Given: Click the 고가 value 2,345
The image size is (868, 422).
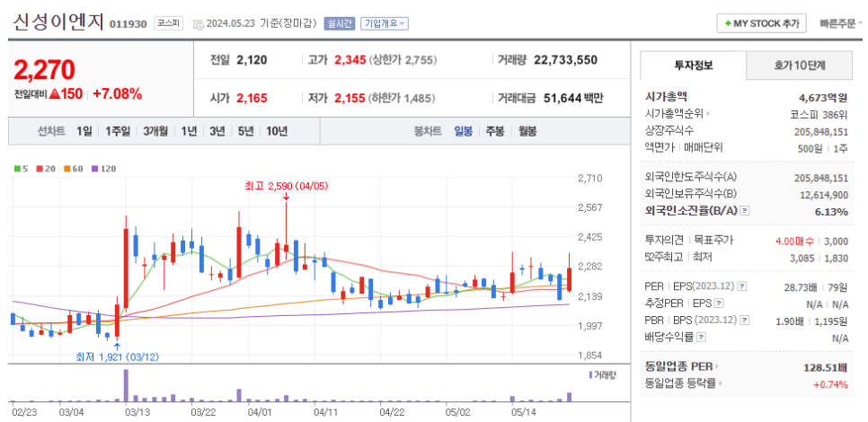Looking at the screenshot, I should [350, 60].
